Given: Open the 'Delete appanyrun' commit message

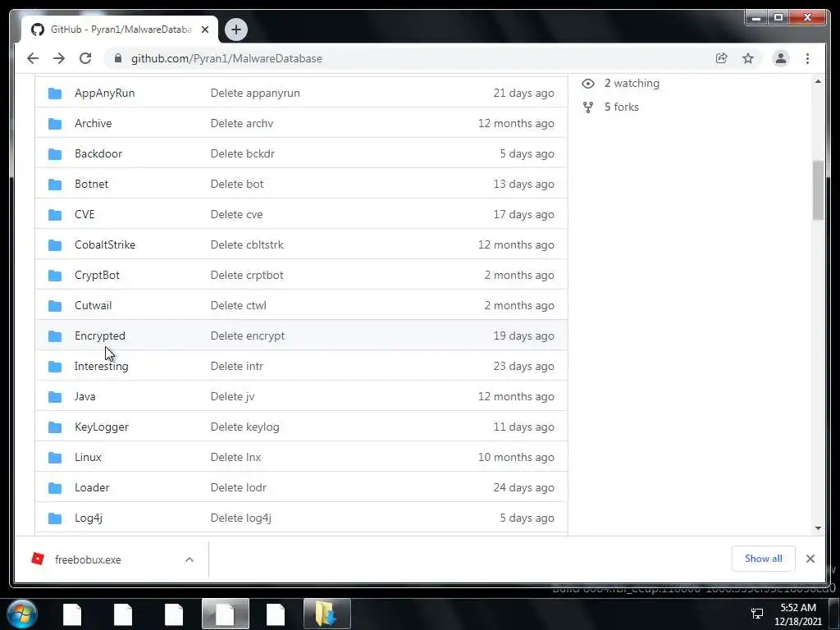Looking at the screenshot, I should coord(255,93).
